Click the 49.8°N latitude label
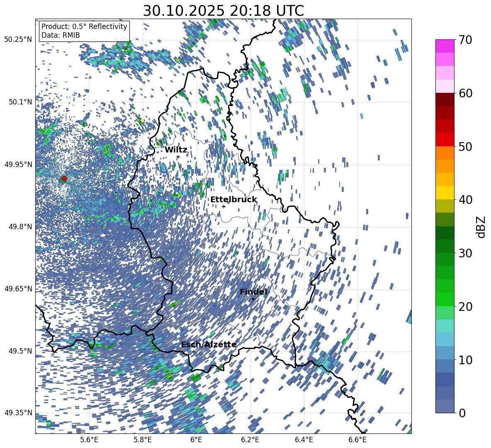 20,227
